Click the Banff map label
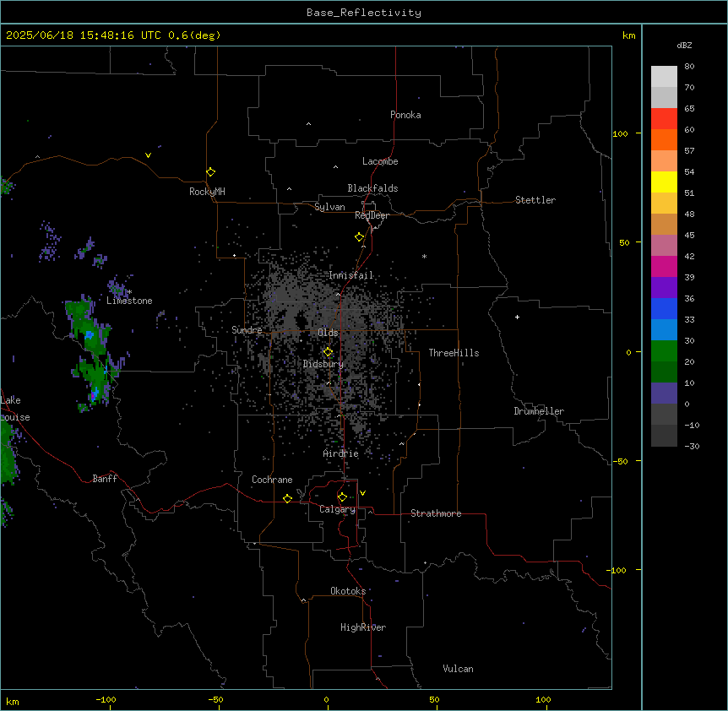 (x=105, y=479)
